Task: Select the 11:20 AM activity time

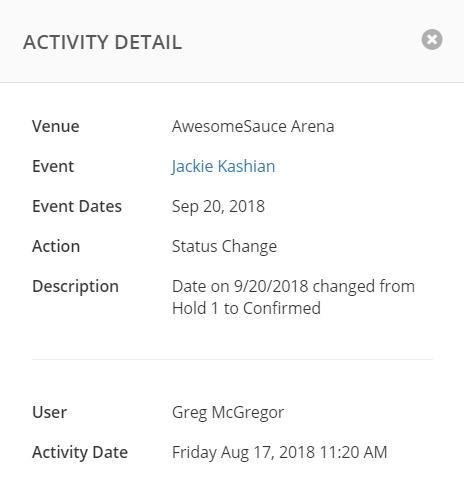Action: point(353,452)
